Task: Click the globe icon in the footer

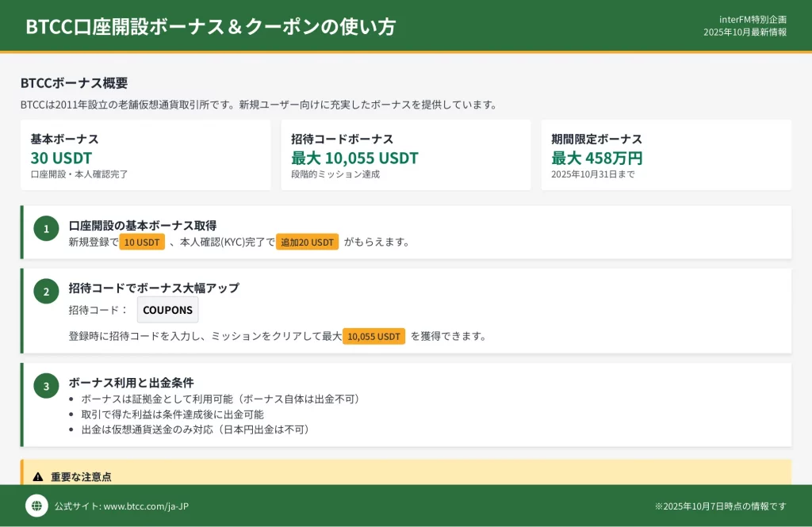Action: (36, 506)
